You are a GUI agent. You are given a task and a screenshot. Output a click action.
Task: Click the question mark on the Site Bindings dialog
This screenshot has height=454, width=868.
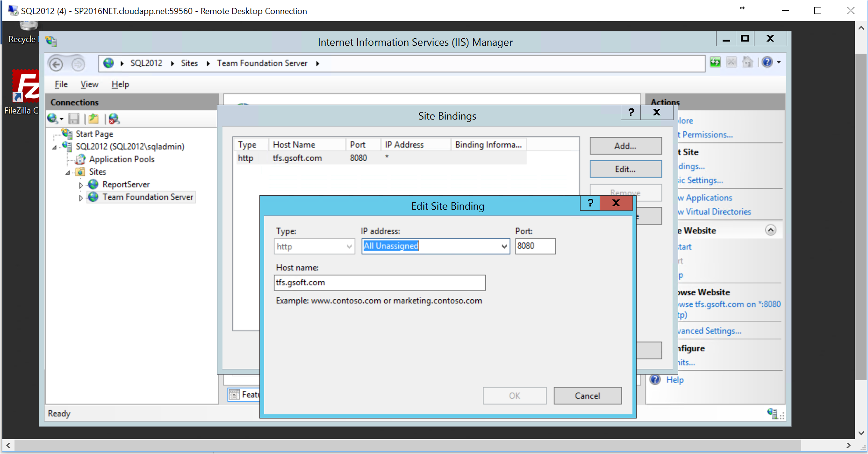[631, 112]
